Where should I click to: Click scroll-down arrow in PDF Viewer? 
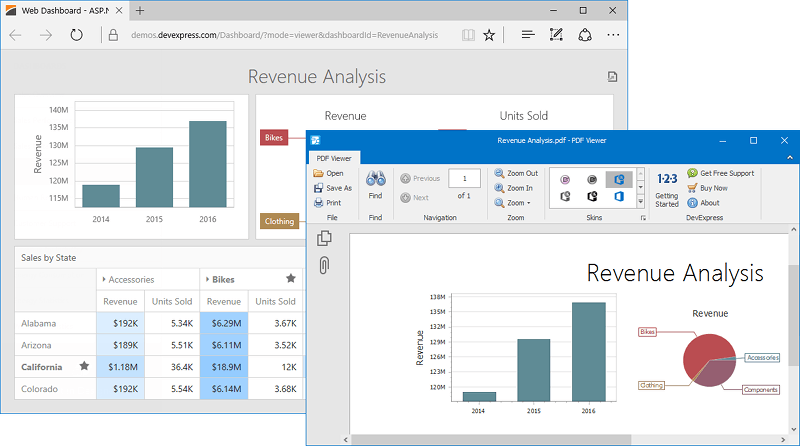(x=793, y=430)
